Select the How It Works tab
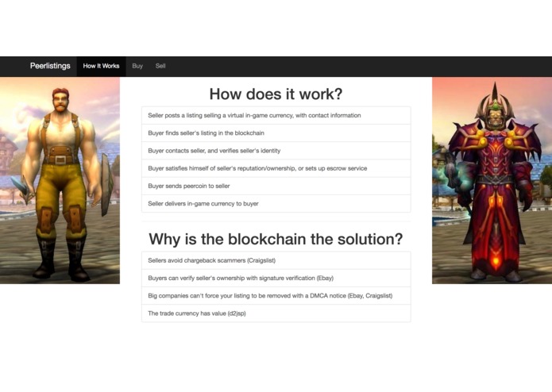The height and width of the screenshot is (392, 552). [101, 66]
